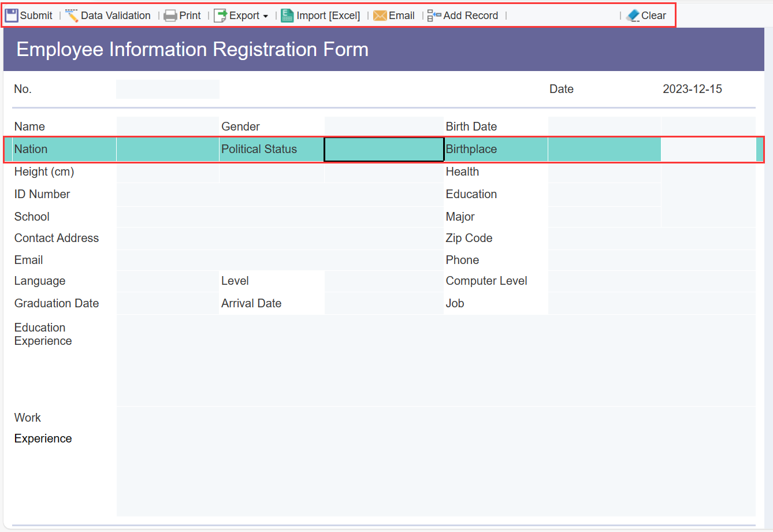This screenshot has width=773, height=532.
Task: Open the Political Status selection field
Action: click(384, 149)
